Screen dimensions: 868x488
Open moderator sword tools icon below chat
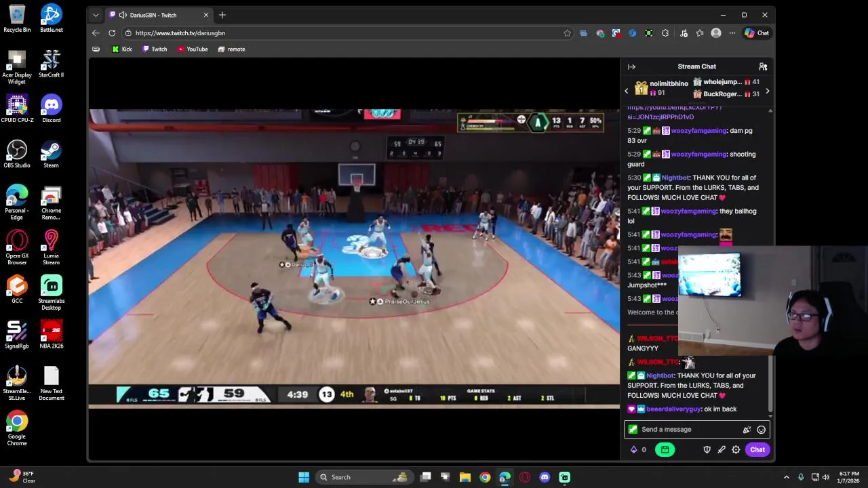pyautogui.click(x=722, y=449)
